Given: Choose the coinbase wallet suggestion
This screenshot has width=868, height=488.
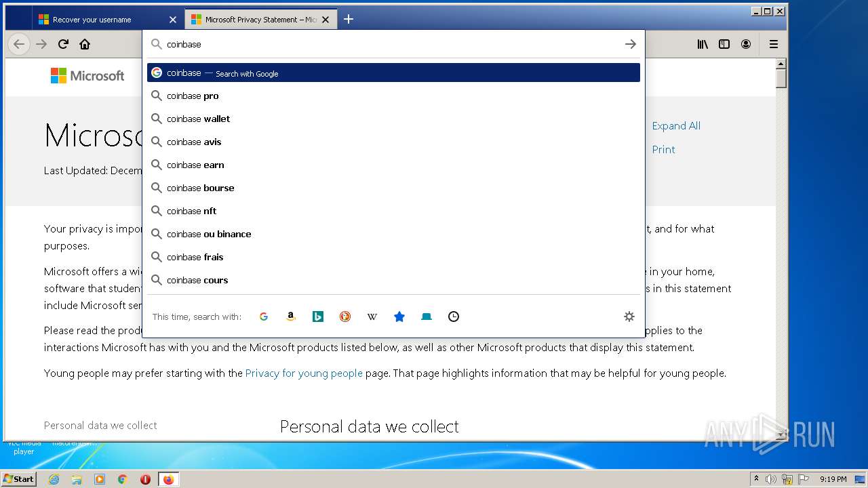Looking at the screenshot, I should [393, 119].
